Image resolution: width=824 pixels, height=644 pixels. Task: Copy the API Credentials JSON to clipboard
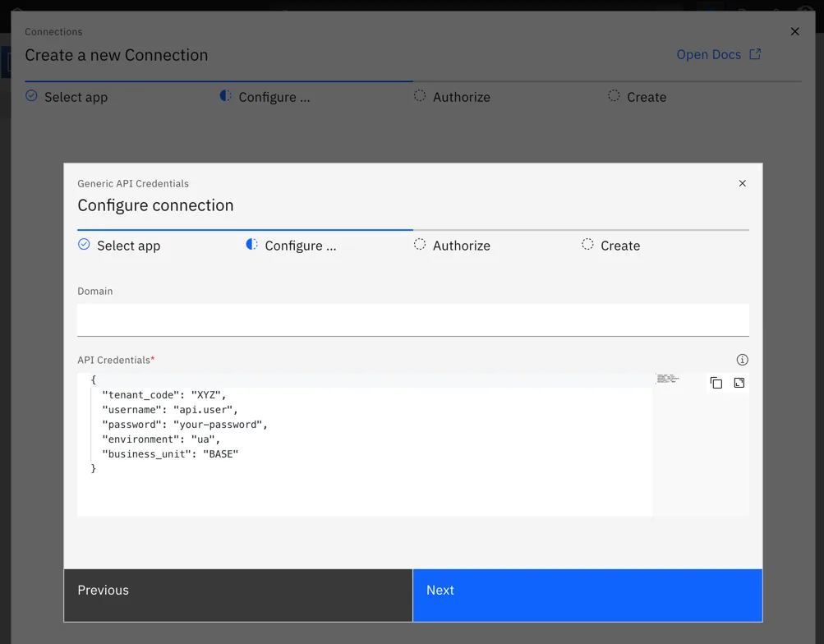[x=716, y=383]
